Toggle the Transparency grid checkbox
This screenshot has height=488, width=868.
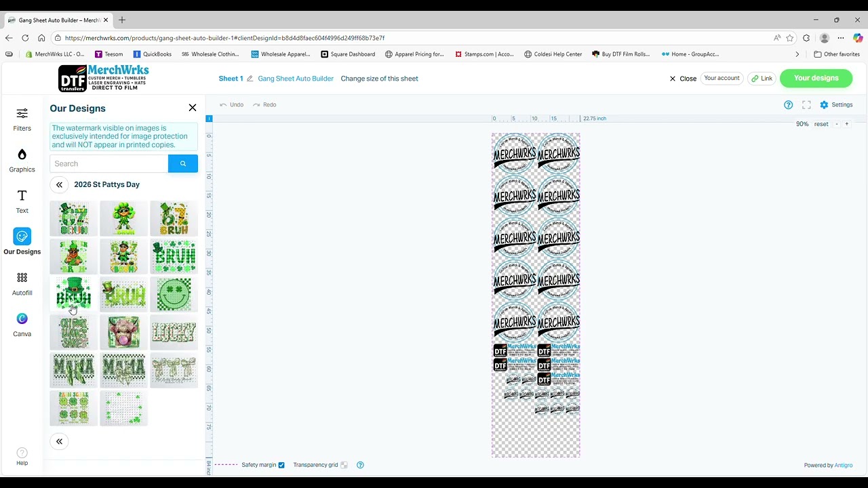click(x=344, y=465)
